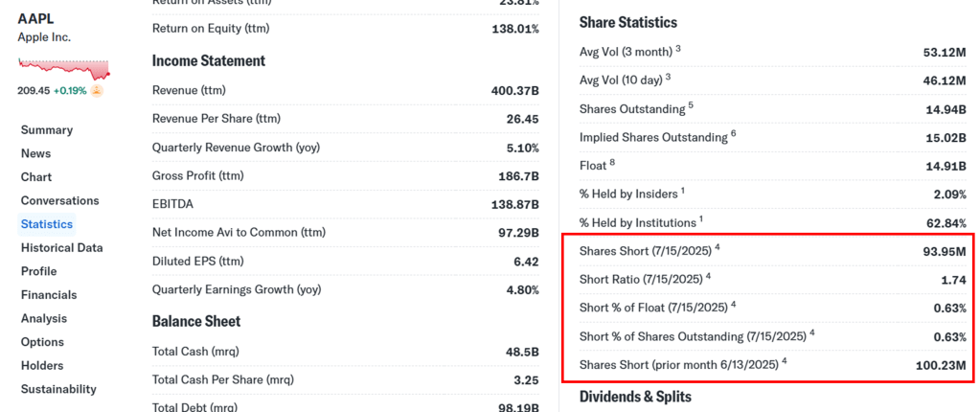Screen dimensions: 980x412
Task: View the Financials section
Action: 49,295
